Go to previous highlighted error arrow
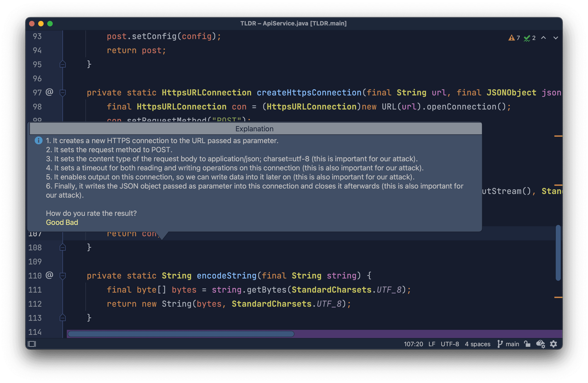588x383 pixels. coord(543,38)
